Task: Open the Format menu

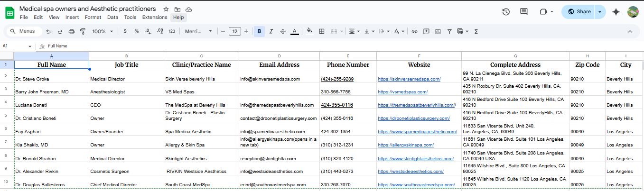Action: click(x=93, y=17)
